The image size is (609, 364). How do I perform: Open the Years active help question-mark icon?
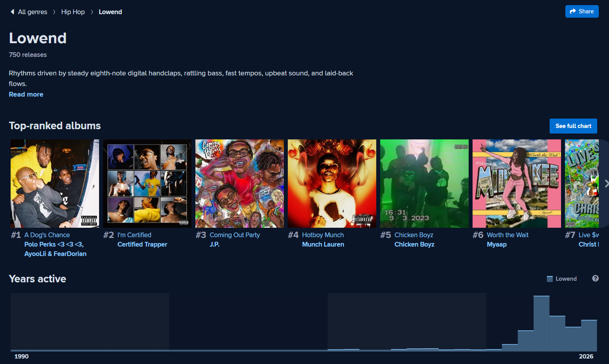click(595, 278)
